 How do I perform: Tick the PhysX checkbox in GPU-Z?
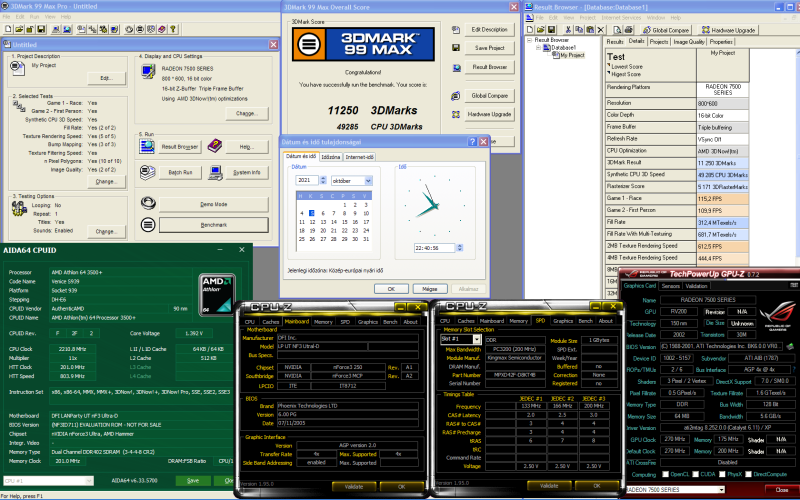722,474
